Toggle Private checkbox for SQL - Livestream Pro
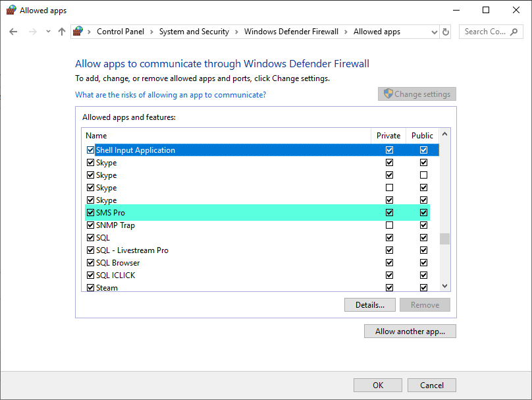Viewport: 532px width, 400px height. pos(390,250)
